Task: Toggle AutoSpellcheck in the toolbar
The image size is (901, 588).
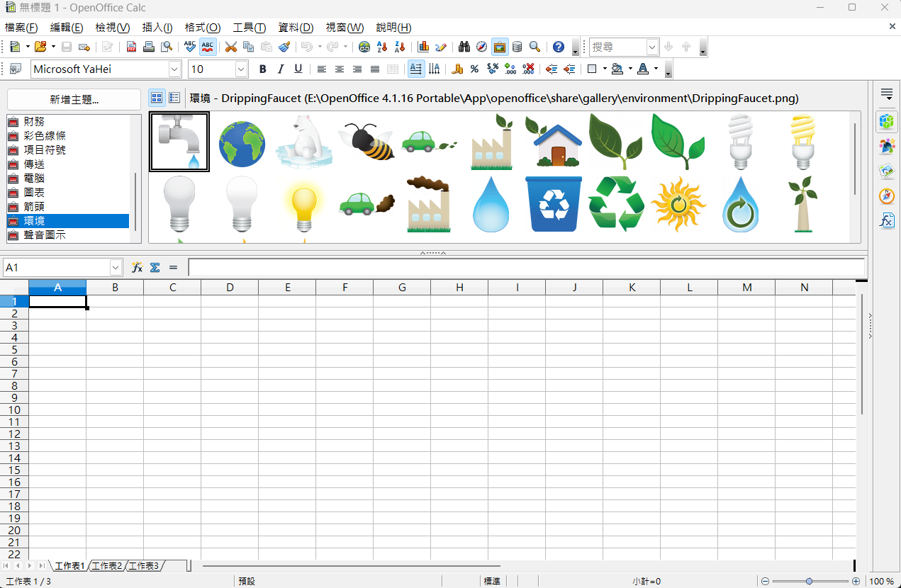Action: (208, 47)
